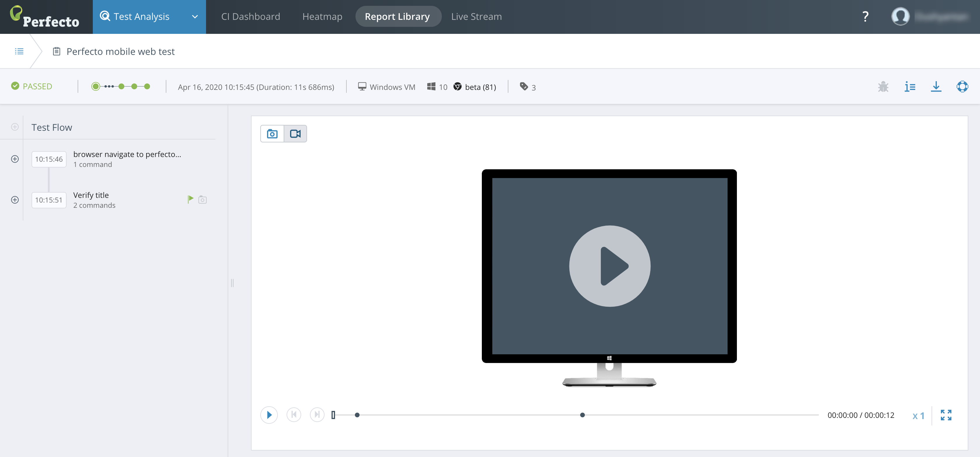This screenshot has width=980, height=457.
Task: Open the user profile avatar
Action: tap(900, 17)
